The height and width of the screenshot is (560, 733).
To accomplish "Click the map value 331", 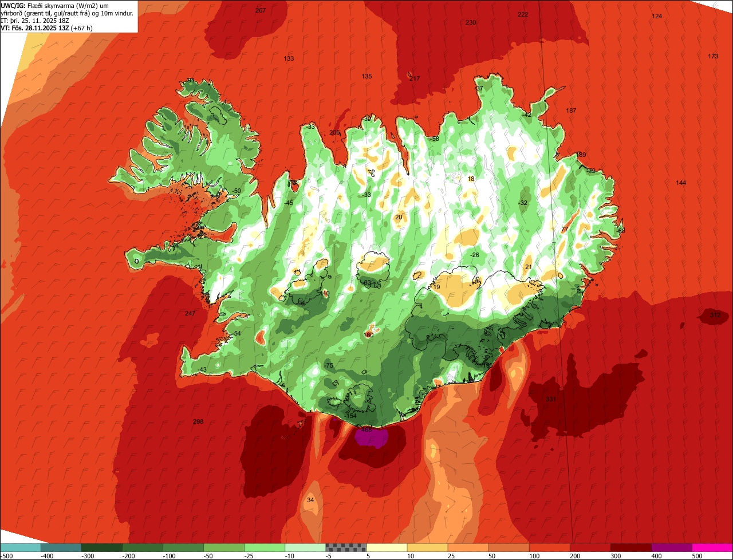I will tap(550, 399).
